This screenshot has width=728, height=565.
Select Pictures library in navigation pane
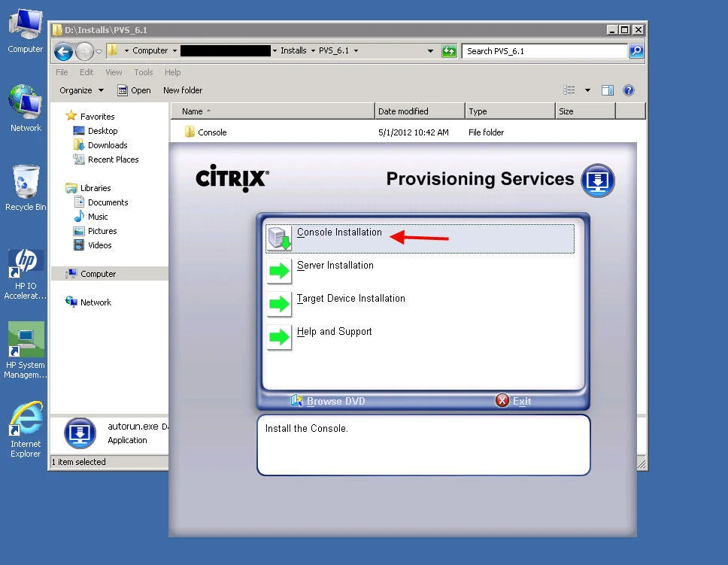point(102,231)
